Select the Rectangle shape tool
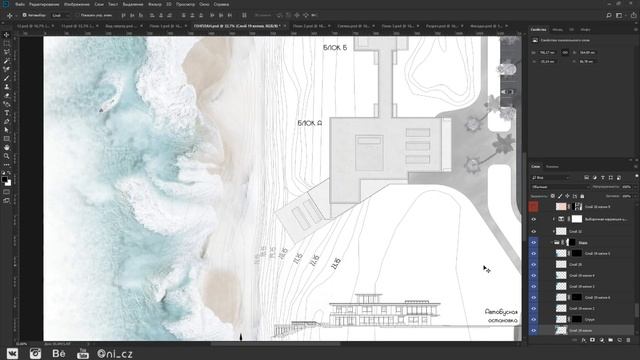 pos(7,139)
